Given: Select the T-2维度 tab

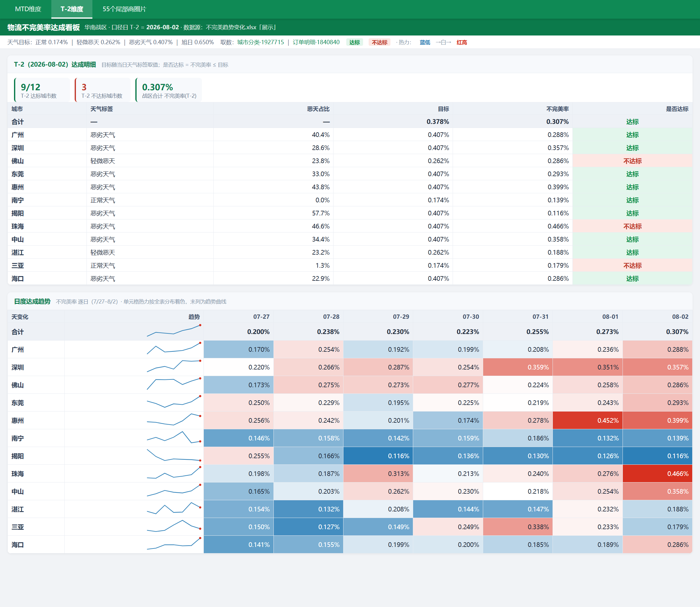Looking at the screenshot, I should [x=72, y=9].
